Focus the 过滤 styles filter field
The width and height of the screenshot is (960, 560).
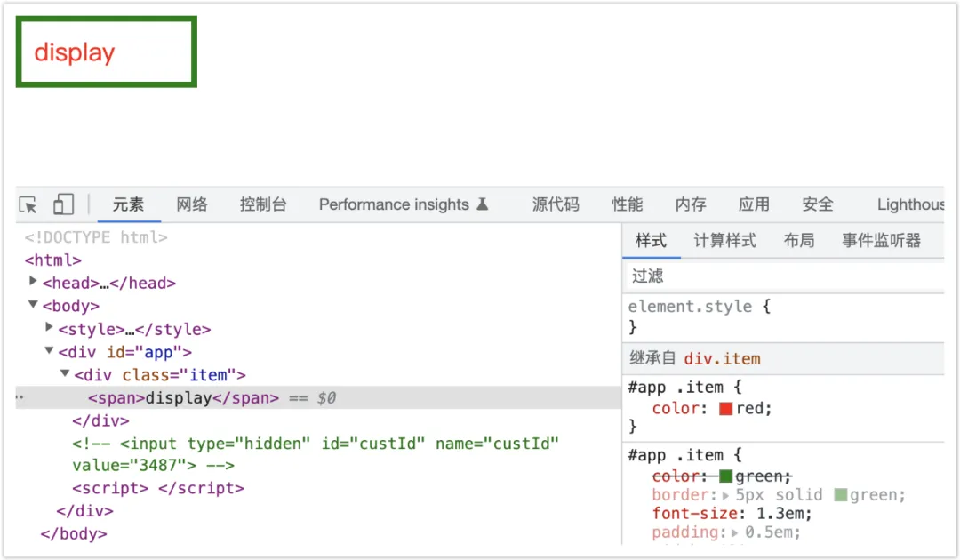784,276
